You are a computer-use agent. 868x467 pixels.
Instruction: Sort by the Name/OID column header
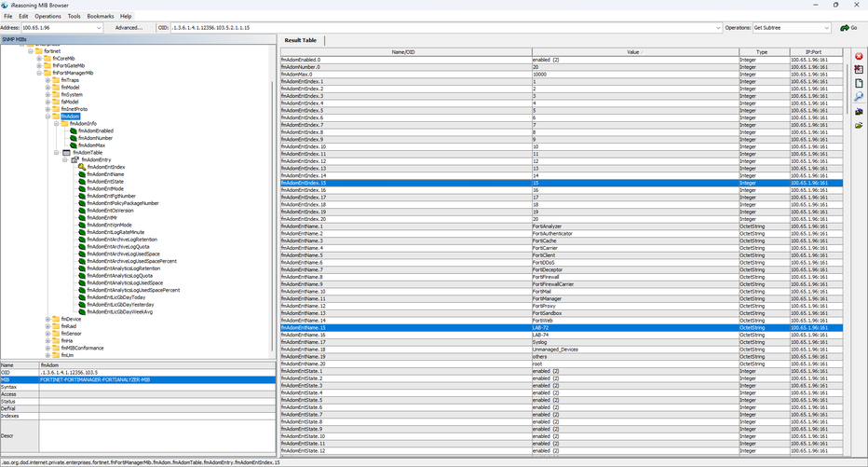[406, 52]
